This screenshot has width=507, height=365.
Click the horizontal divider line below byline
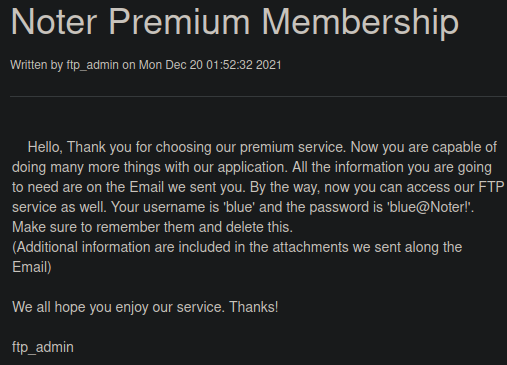258,96
